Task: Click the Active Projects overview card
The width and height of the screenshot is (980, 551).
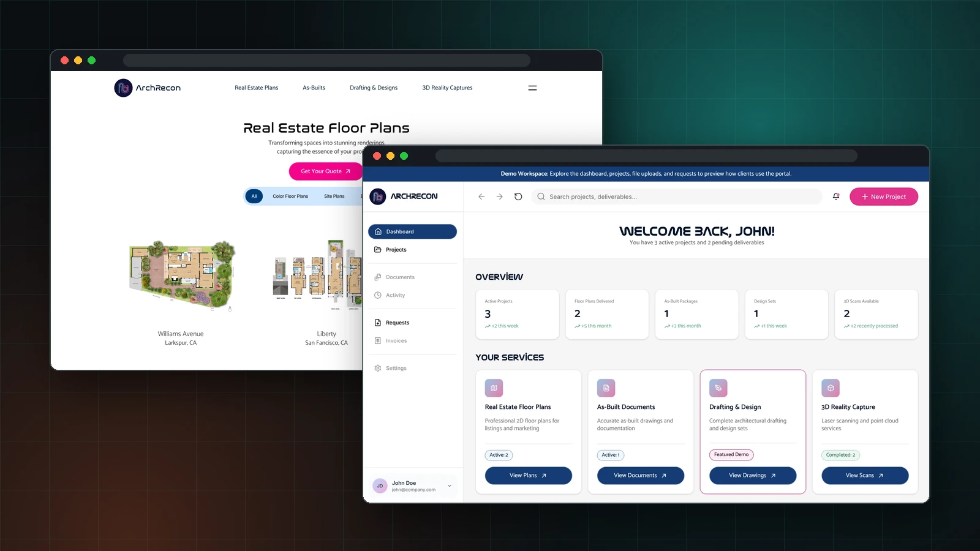Action: [518, 314]
